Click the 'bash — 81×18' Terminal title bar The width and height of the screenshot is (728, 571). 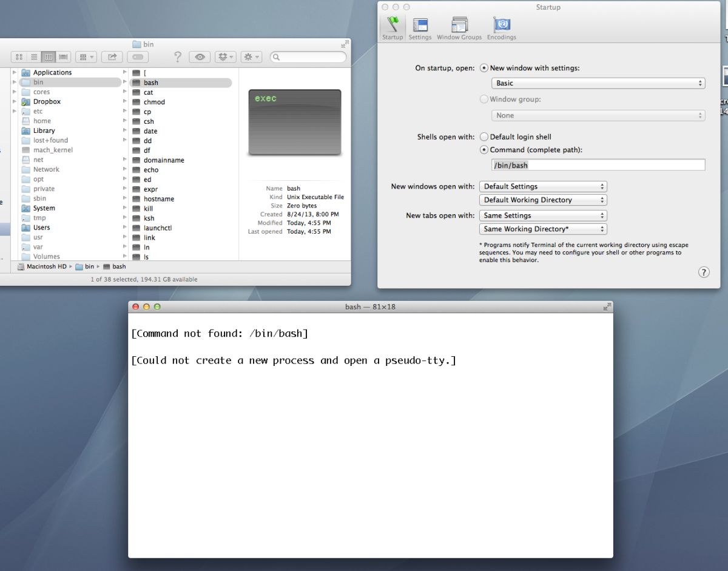370,307
